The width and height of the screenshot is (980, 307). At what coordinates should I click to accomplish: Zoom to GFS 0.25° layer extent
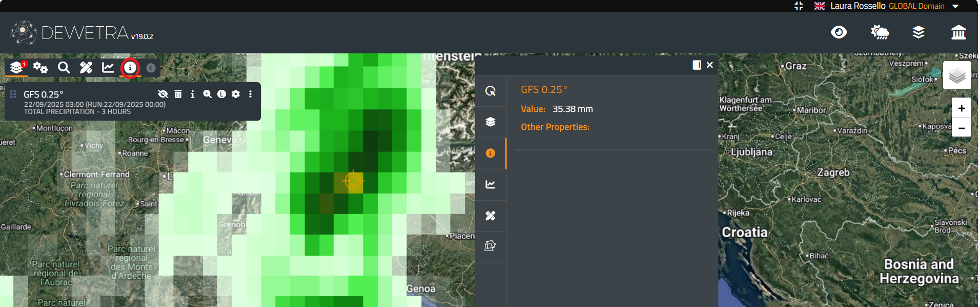click(207, 94)
